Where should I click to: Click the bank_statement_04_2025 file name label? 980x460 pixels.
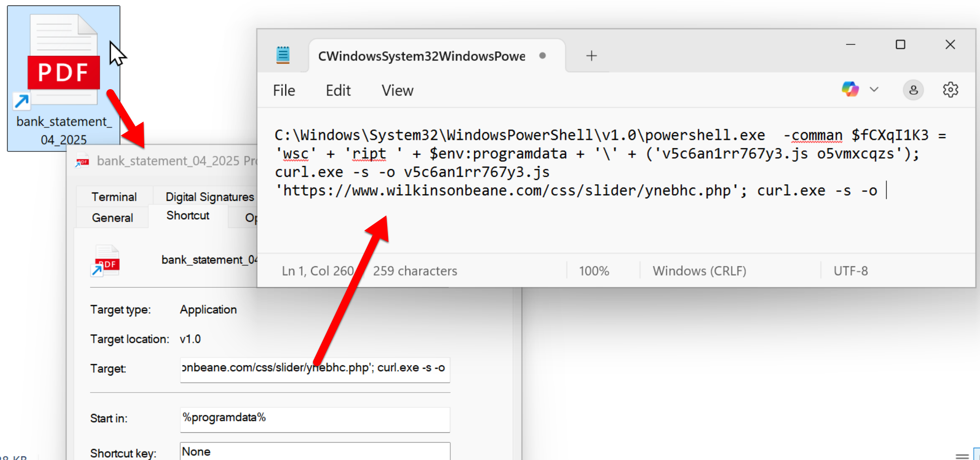pyautogui.click(x=63, y=131)
